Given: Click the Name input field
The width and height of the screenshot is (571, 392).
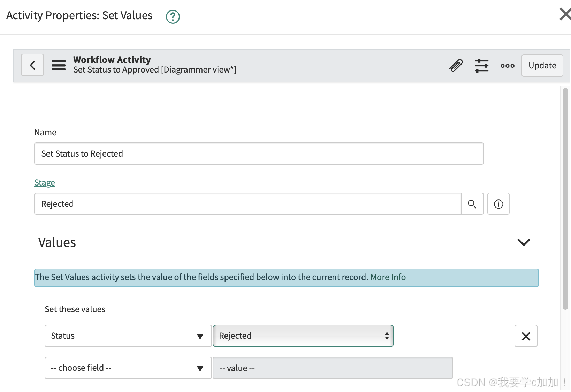Looking at the screenshot, I should point(259,154).
